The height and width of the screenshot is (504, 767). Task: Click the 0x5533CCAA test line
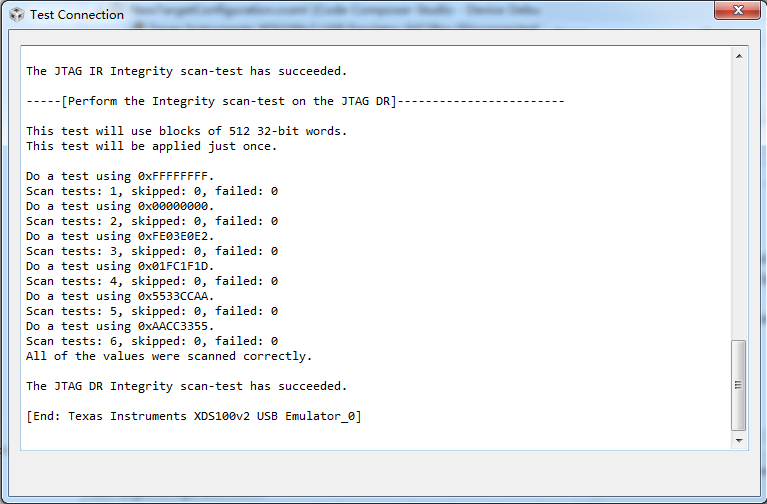120,296
